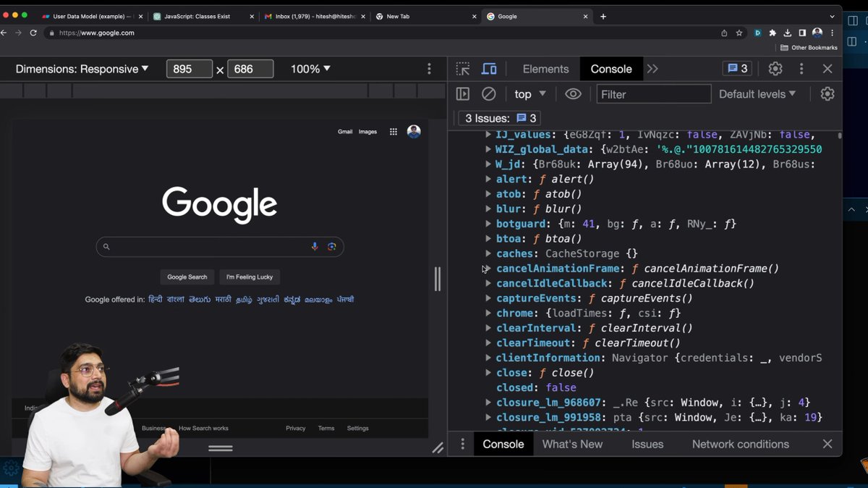Switch to the Elements tab
This screenshot has width=868, height=488.
coord(545,68)
